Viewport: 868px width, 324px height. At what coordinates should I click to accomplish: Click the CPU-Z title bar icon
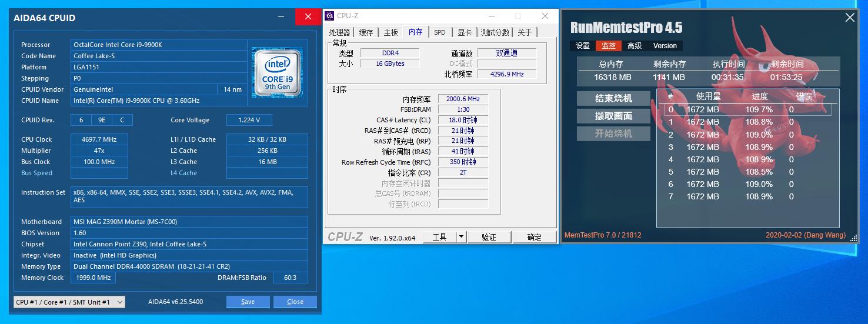coord(329,16)
